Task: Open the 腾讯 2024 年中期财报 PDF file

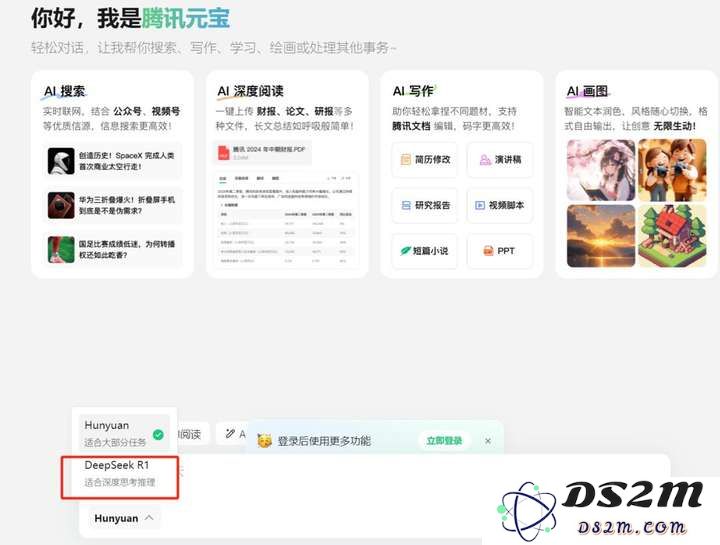Action: [x=262, y=153]
